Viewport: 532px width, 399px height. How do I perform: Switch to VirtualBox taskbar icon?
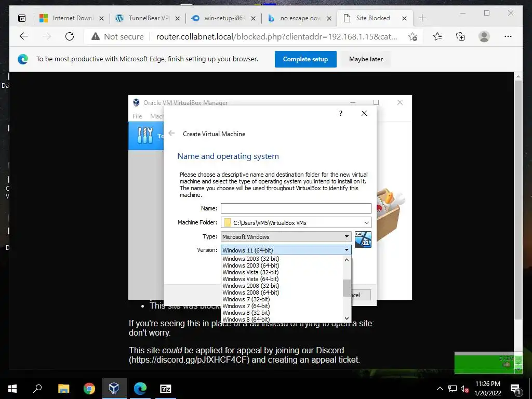click(x=114, y=389)
